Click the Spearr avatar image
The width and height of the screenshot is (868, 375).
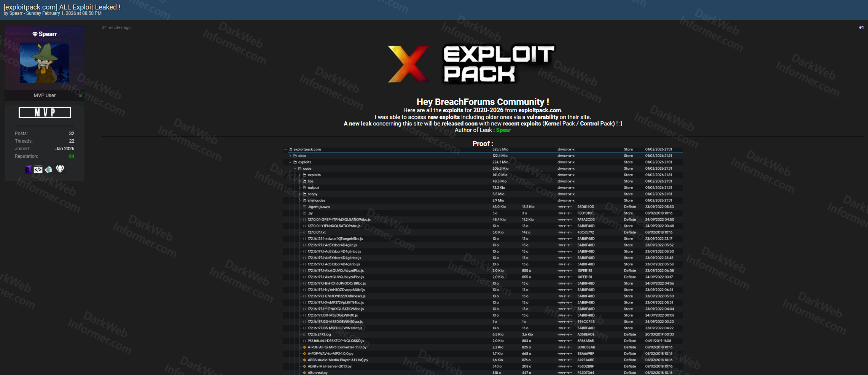pos(45,63)
